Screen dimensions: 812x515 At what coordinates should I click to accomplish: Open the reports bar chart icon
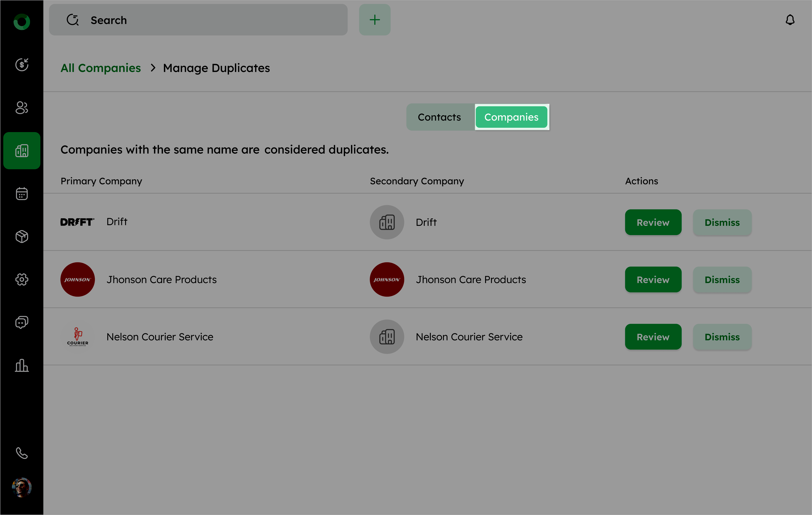click(22, 365)
